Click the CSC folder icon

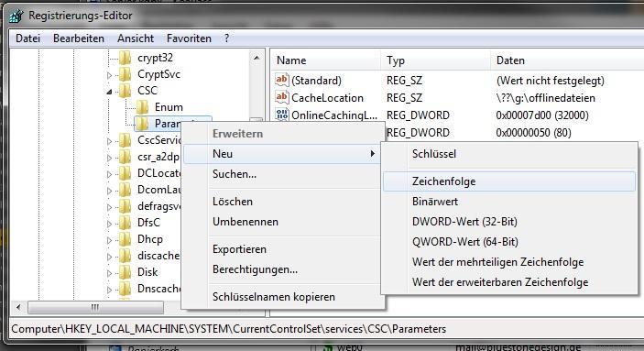pyautogui.click(x=125, y=91)
